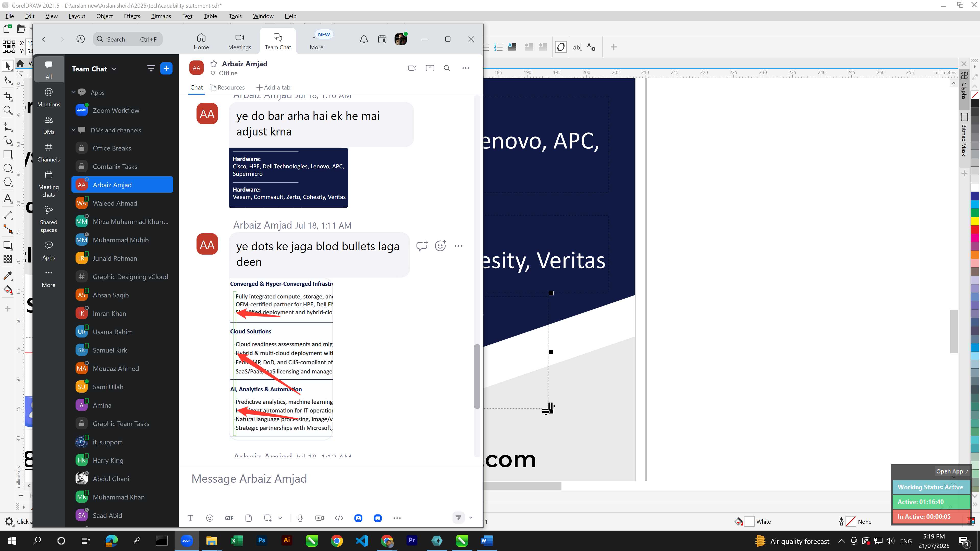Click the Zoom search field
This screenshot has width=980, height=551.
(128, 39)
